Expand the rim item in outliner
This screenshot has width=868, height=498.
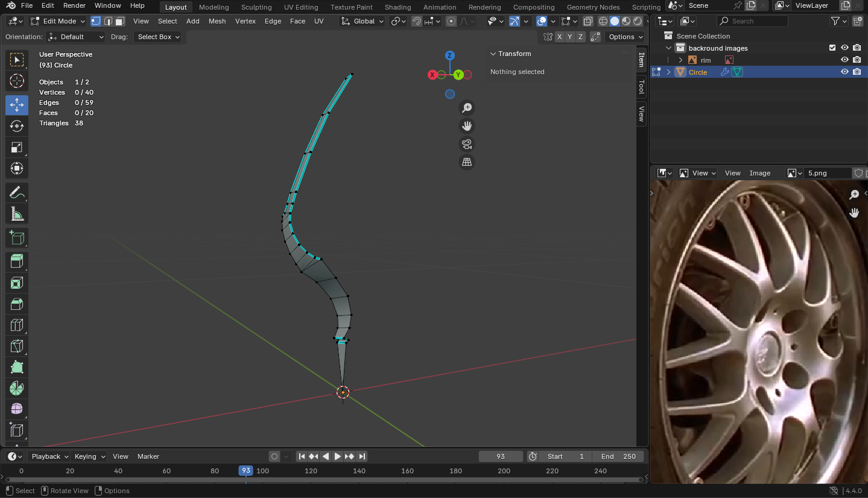pyautogui.click(x=680, y=60)
